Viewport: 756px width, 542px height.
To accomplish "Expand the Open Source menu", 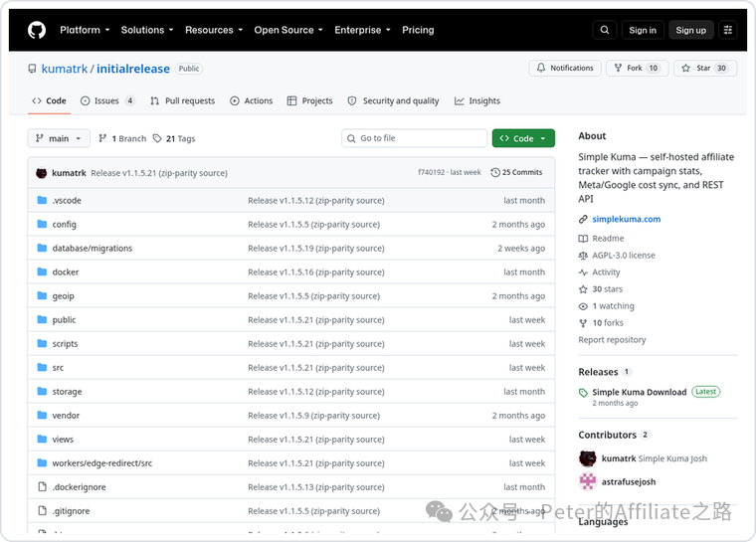I will click(x=288, y=30).
